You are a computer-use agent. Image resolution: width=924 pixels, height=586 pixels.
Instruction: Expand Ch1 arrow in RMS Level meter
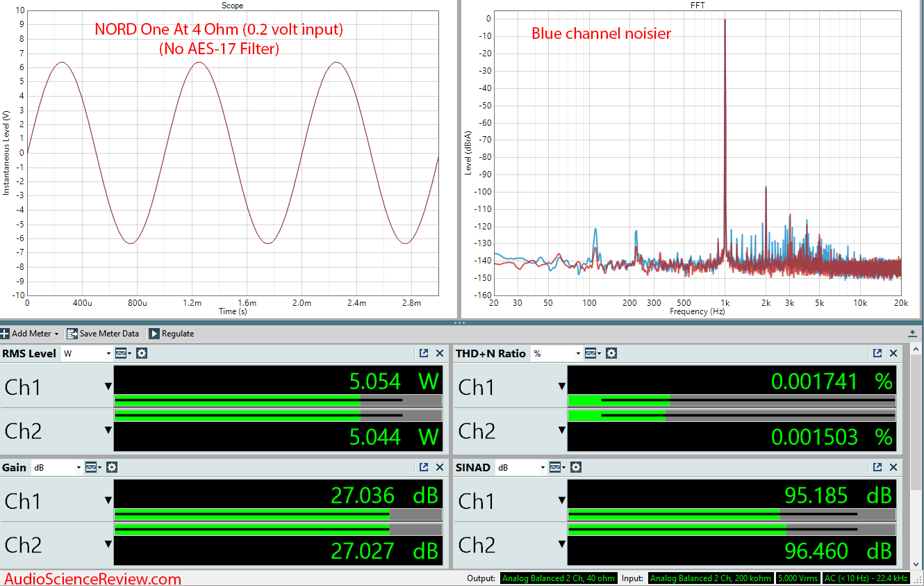point(108,386)
